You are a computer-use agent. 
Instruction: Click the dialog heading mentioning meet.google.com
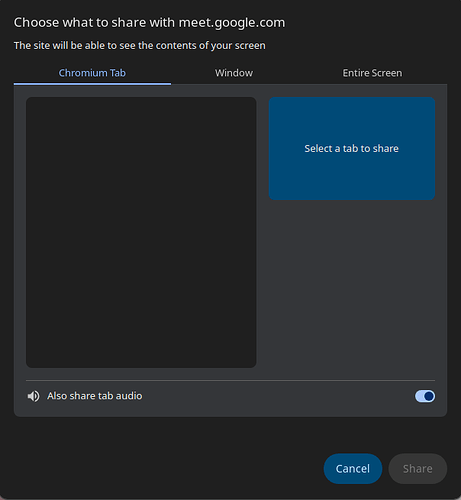pos(149,23)
